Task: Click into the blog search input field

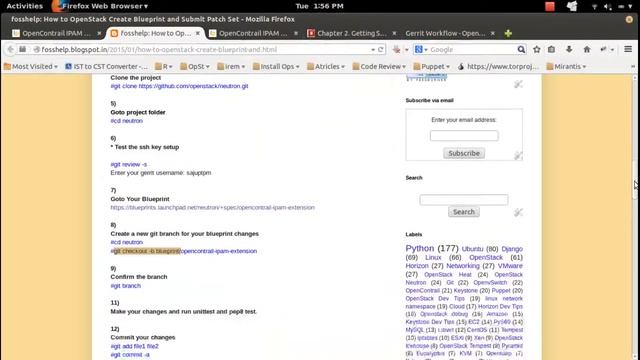Action: 464,200
